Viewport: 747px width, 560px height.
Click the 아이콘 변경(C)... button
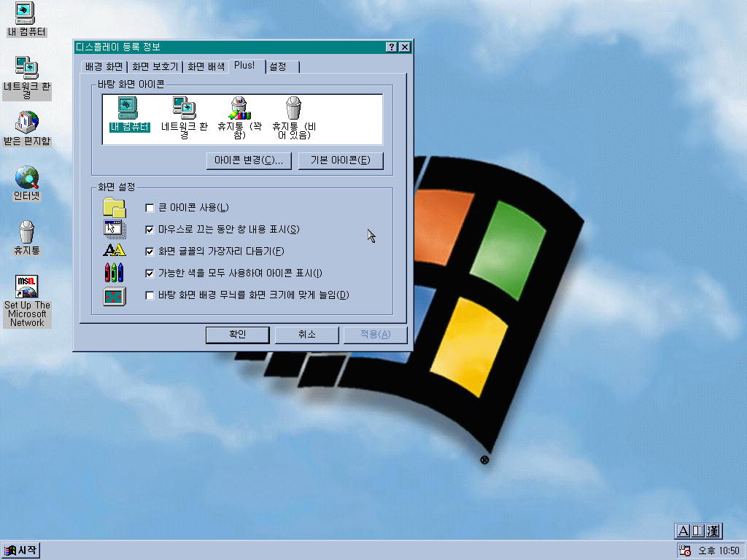249,160
